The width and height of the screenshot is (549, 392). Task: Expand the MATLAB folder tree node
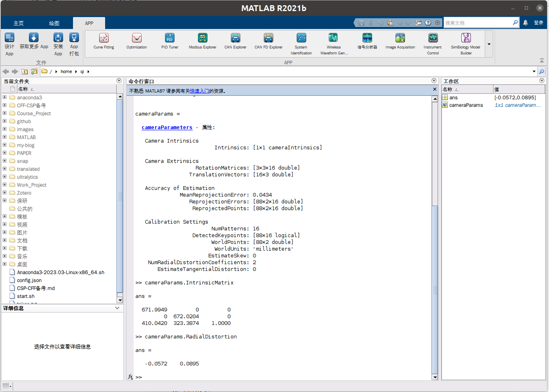tap(5, 137)
